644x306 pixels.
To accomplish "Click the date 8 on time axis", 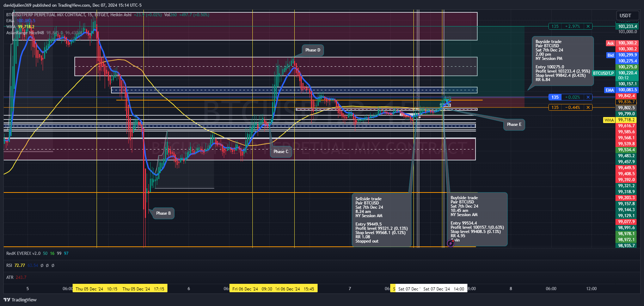I will point(511,289).
